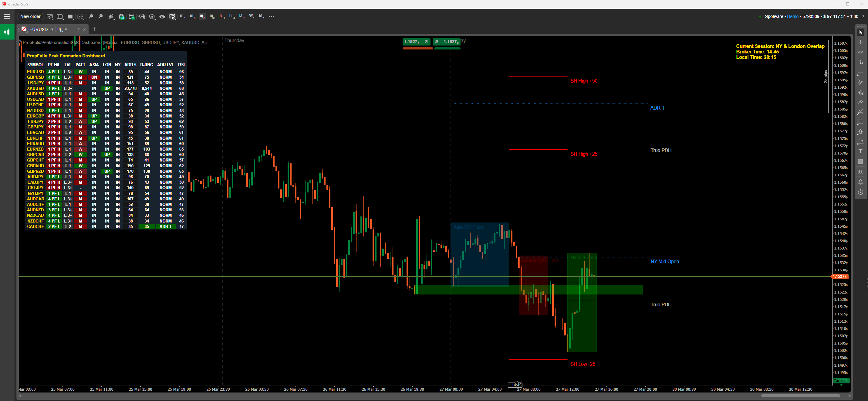This screenshot has height=401, width=868.
Task: Toggle the crosshair cursor tool
Action: point(860,42)
